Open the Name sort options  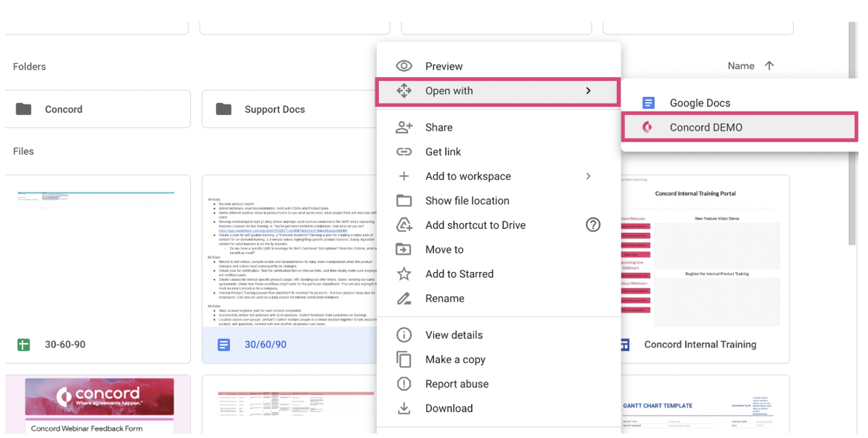740,66
